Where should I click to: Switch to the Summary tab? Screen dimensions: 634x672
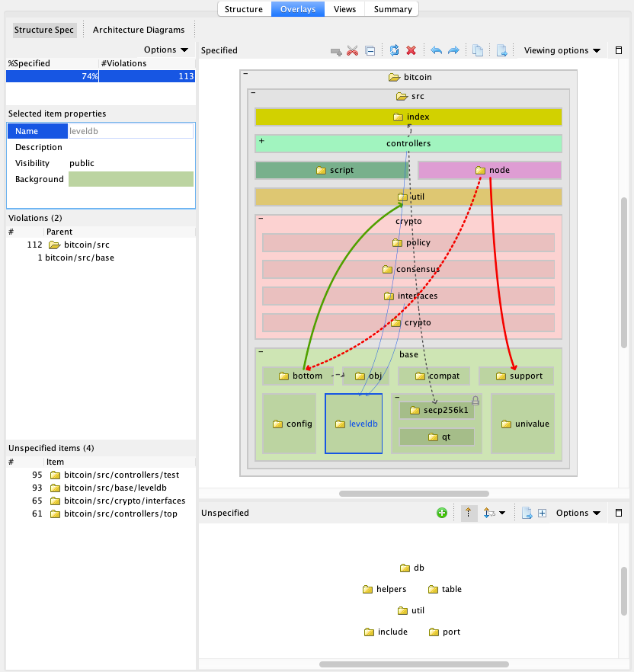pos(392,9)
